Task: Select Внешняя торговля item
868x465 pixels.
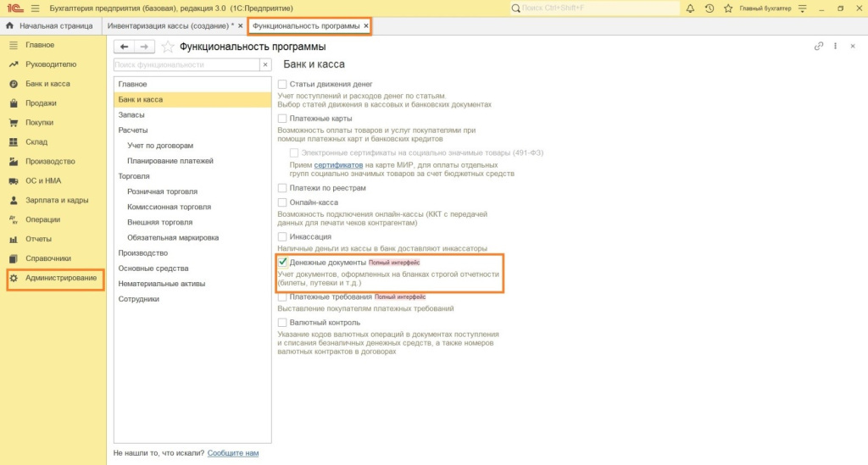Action: (x=192, y=222)
